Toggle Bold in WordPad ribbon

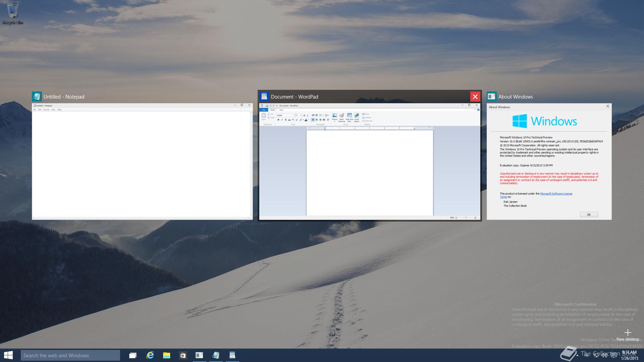click(278, 120)
